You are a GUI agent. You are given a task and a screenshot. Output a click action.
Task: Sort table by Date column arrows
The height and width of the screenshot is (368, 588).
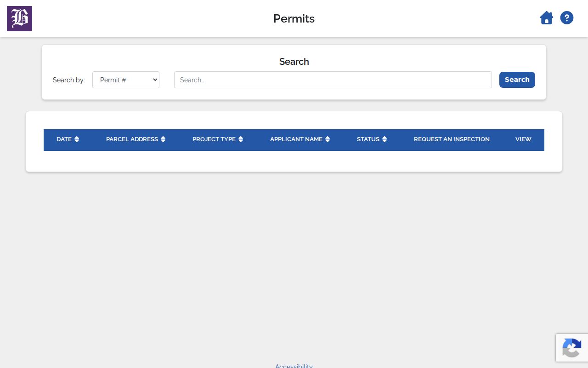(77, 139)
